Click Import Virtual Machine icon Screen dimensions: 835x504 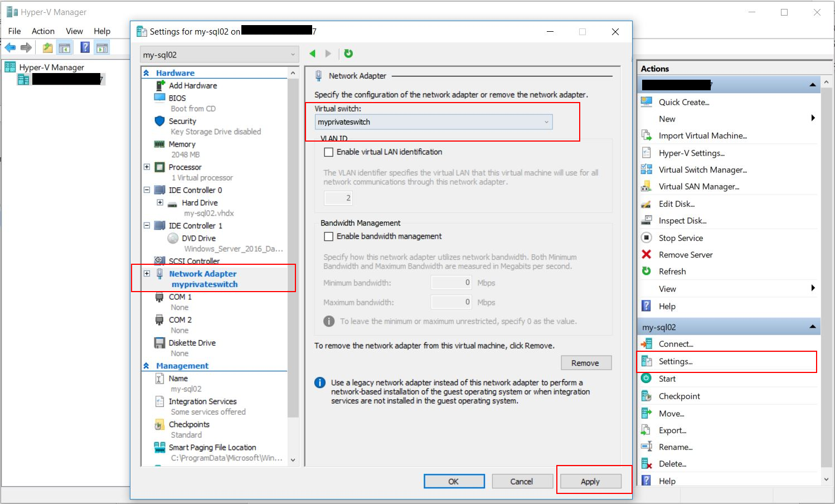pyautogui.click(x=647, y=135)
